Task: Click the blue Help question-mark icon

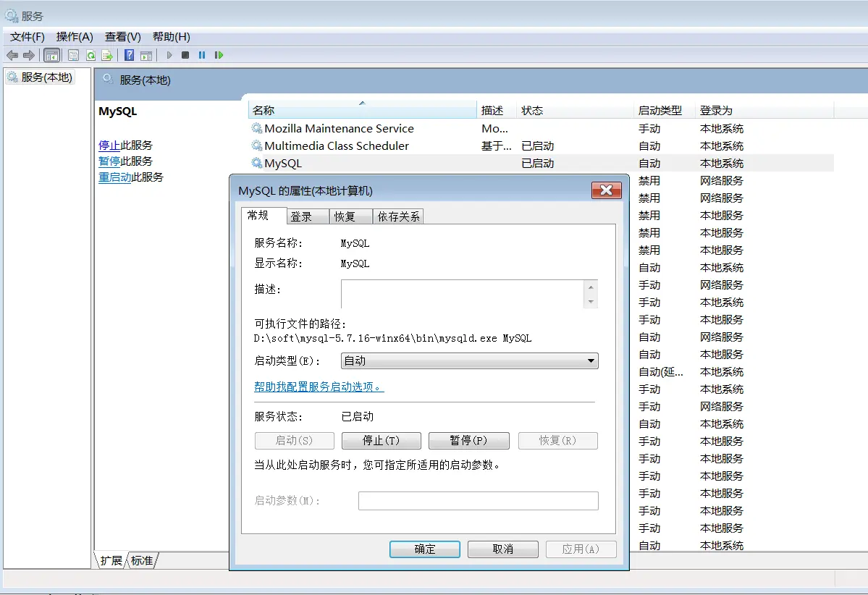Action: click(x=129, y=55)
